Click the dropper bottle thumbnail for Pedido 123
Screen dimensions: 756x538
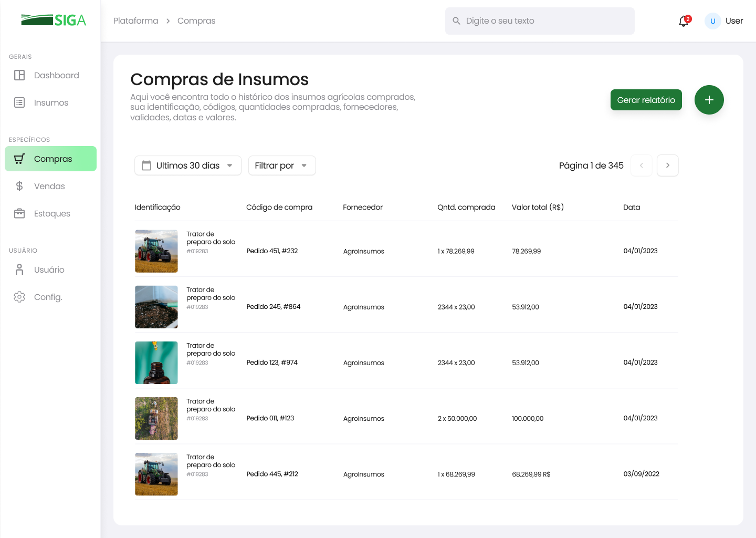point(156,363)
